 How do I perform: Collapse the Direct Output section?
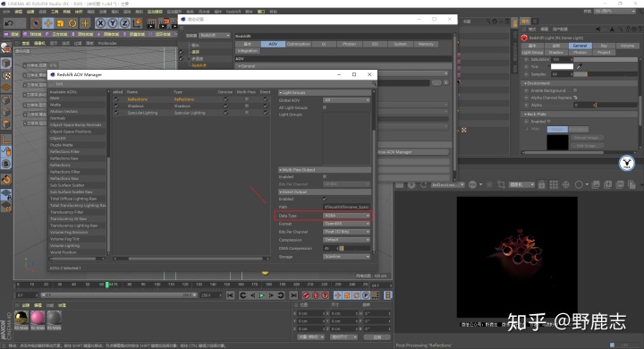click(x=325, y=192)
